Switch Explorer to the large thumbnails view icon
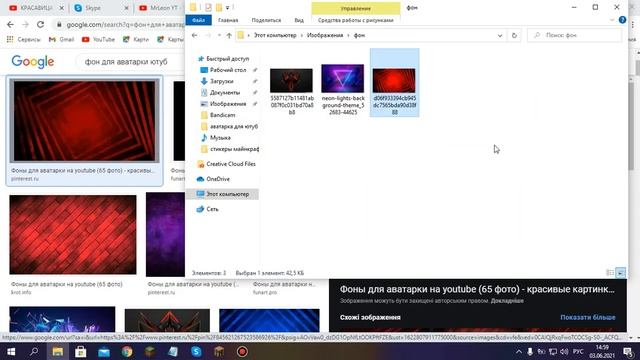 [x=620, y=273]
